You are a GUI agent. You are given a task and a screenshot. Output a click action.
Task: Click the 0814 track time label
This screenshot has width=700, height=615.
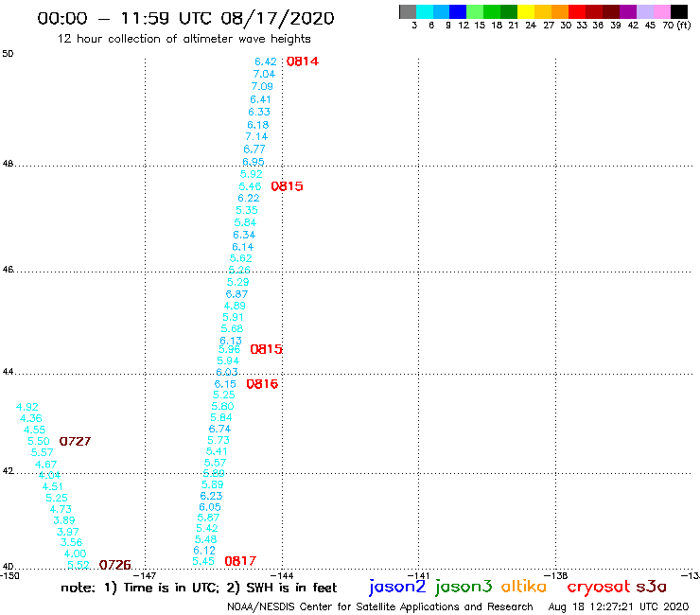click(303, 61)
